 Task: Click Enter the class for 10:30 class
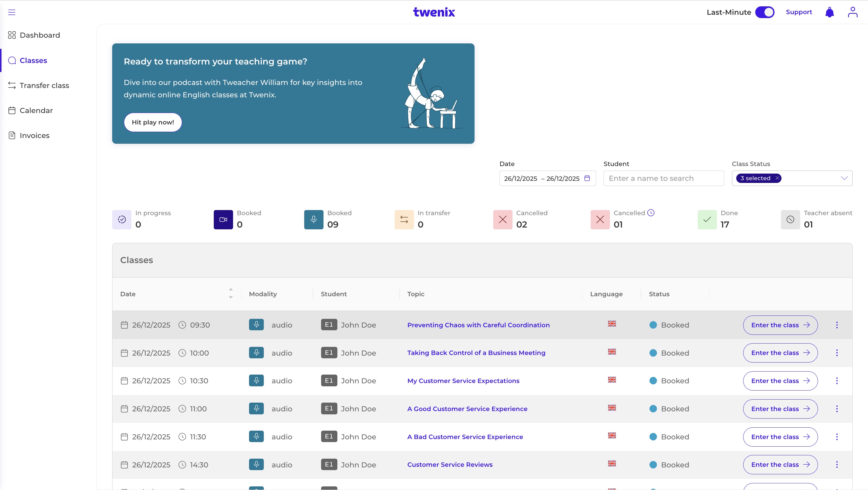pyautogui.click(x=780, y=381)
